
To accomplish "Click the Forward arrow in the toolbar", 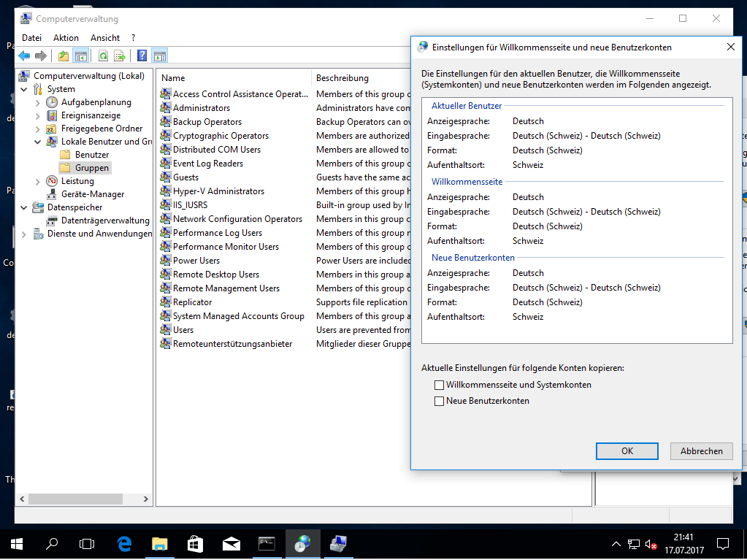I will tap(41, 56).
